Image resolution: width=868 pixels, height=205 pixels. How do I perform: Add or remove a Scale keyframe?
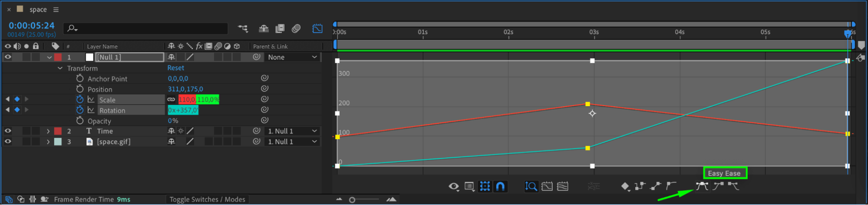pos(17,99)
